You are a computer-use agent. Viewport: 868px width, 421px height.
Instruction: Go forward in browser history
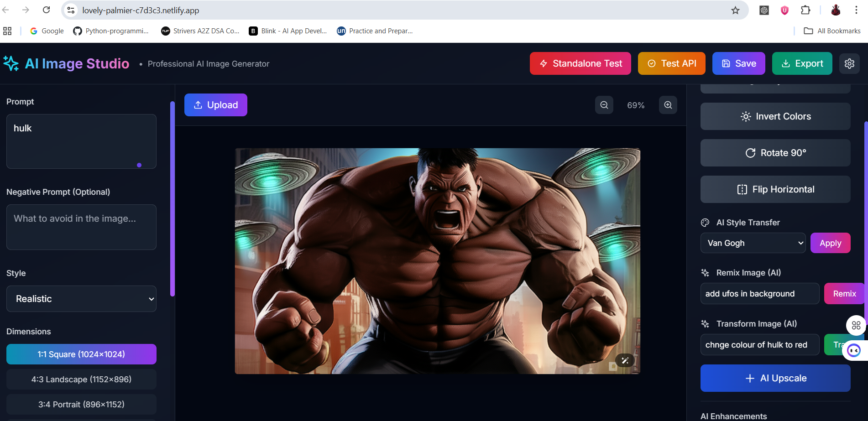click(26, 10)
